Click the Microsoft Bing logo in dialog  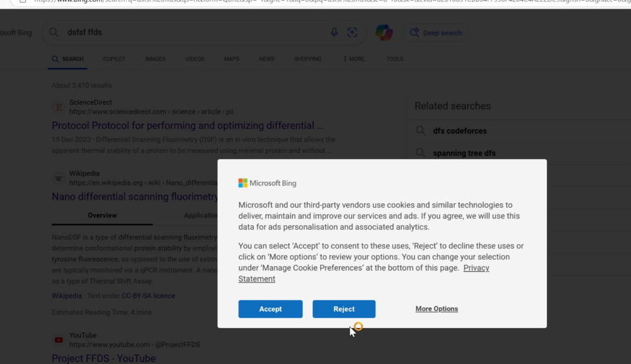(x=267, y=183)
